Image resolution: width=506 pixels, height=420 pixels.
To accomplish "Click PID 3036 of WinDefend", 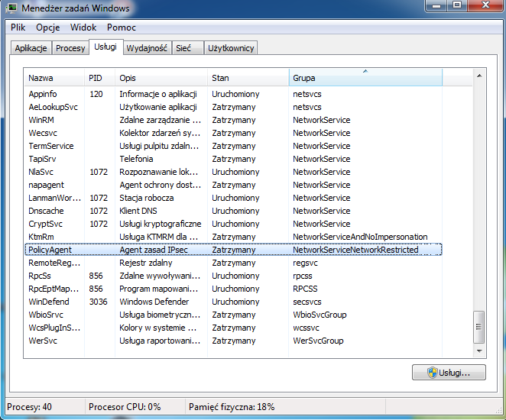I will pos(99,302).
